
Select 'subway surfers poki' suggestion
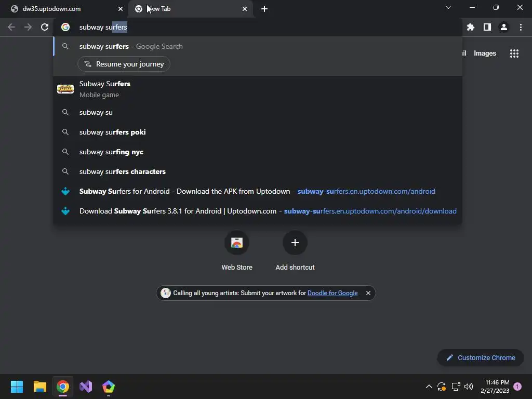pos(258,132)
